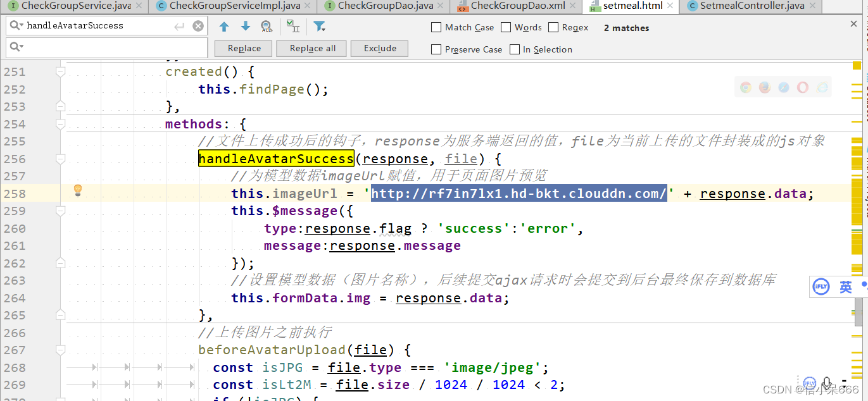Close the CheckGroupService.java tab
This screenshot has width=868, height=401.
tap(139, 6)
